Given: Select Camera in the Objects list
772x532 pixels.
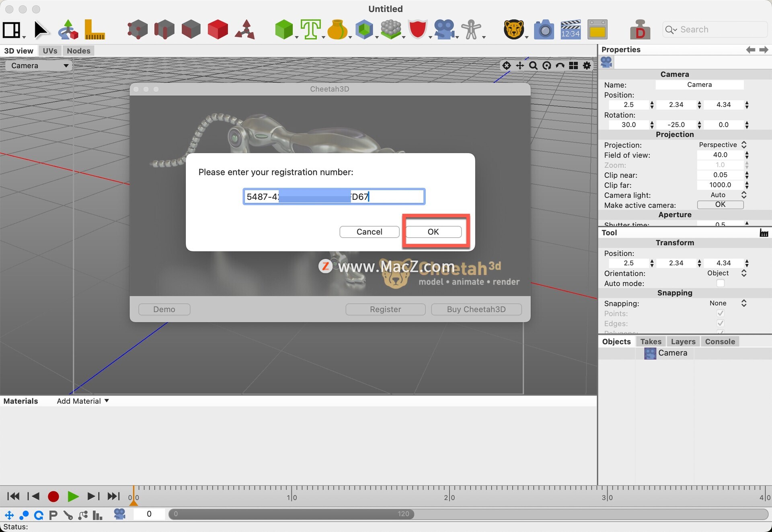Looking at the screenshot, I should (673, 353).
